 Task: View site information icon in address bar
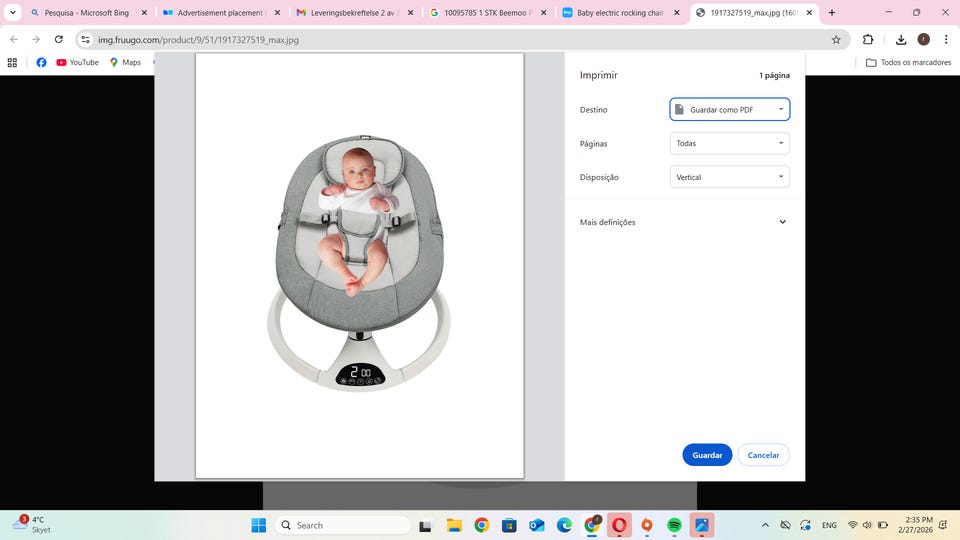[86, 39]
